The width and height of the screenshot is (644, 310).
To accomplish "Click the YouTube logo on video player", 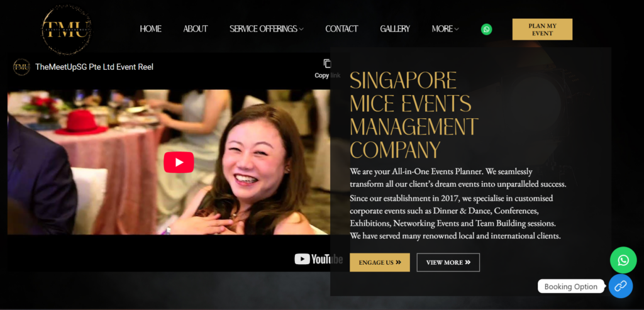I will (319, 258).
